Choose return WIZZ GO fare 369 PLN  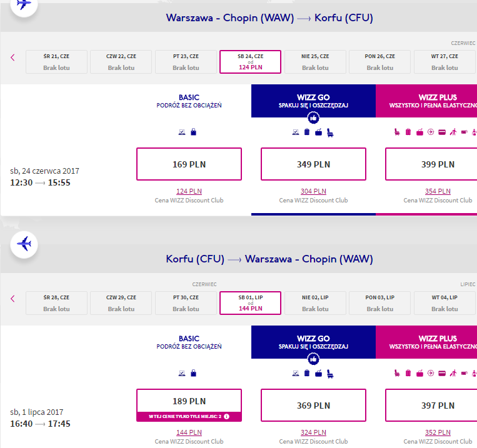[313, 405]
